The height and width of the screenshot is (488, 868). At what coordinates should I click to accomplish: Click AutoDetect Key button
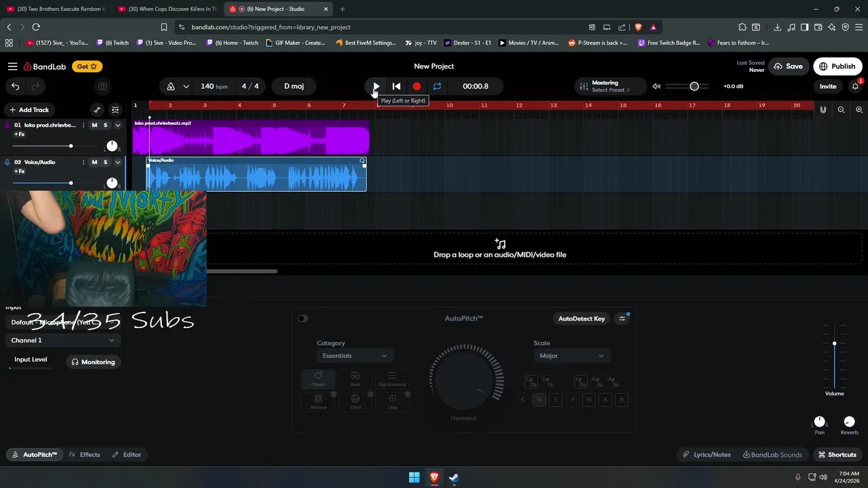[x=581, y=319]
